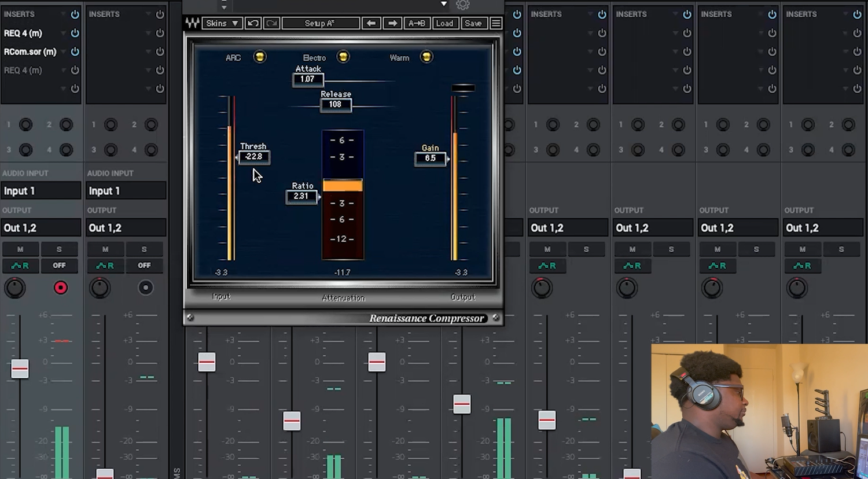
Task: Click the Setup A* preset bar
Action: [x=321, y=23]
